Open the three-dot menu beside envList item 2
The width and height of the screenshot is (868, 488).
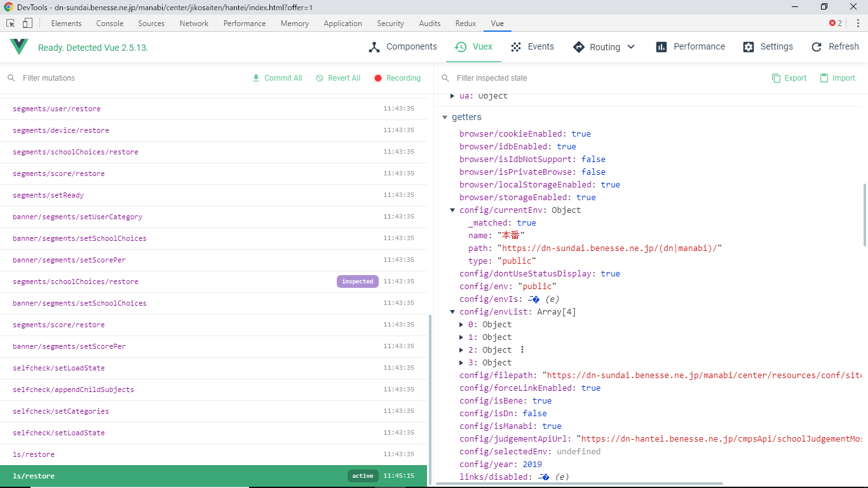pyautogui.click(x=522, y=350)
